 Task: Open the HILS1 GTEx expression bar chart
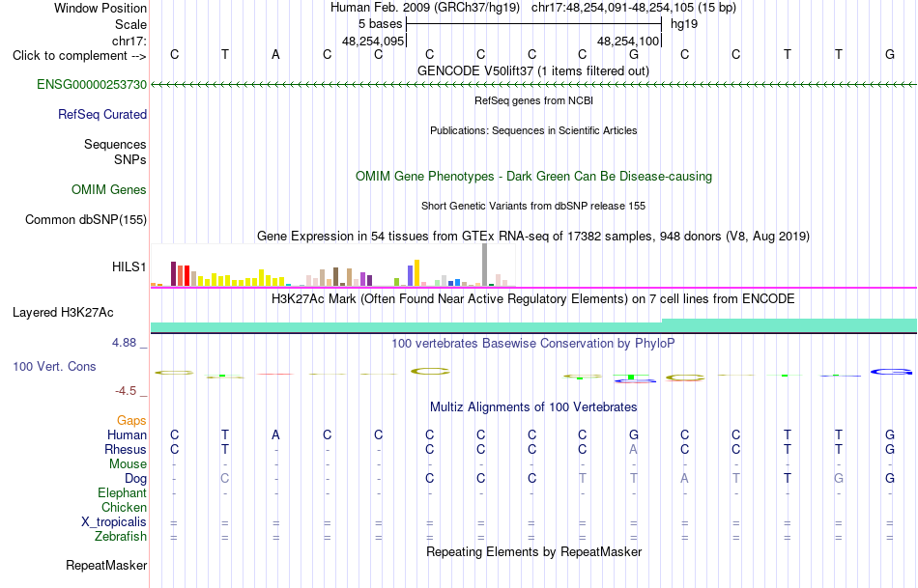pyautogui.click(x=333, y=266)
